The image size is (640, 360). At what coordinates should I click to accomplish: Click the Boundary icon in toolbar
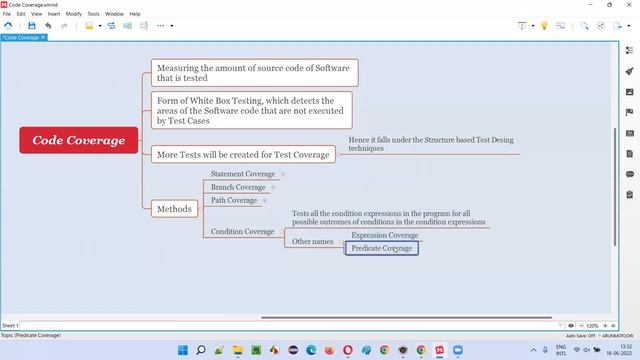coord(127,26)
